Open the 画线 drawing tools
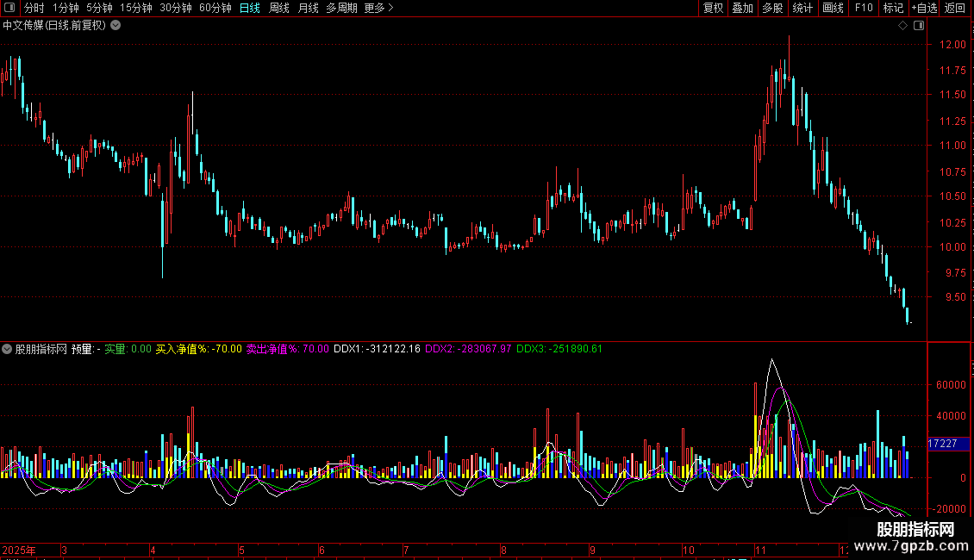The image size is (974, 560). point(833,8)
